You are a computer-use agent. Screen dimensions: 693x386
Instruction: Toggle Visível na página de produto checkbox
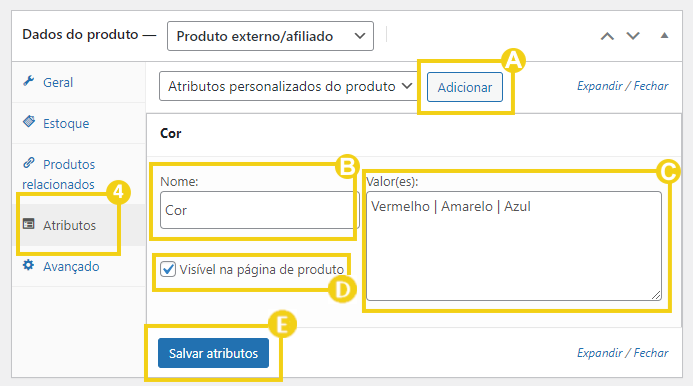(168, 269)
